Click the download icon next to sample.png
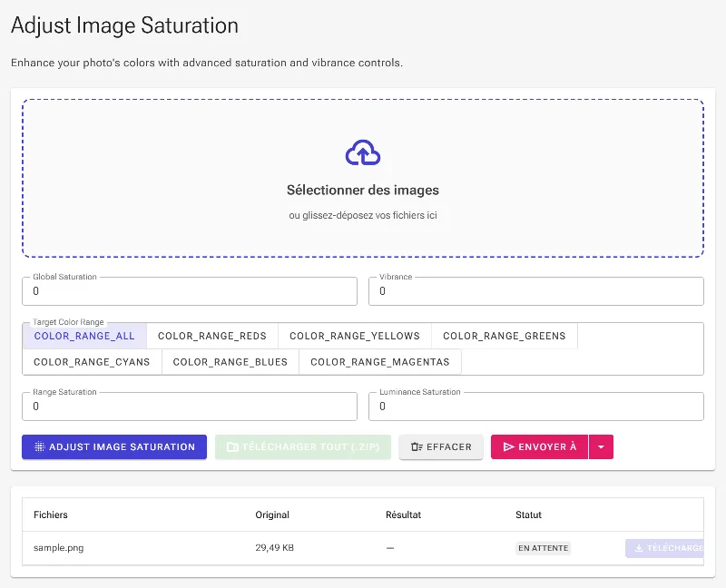The width and height of the screenshot is (726, 588). pyautogui.click(x=639, y=548)
